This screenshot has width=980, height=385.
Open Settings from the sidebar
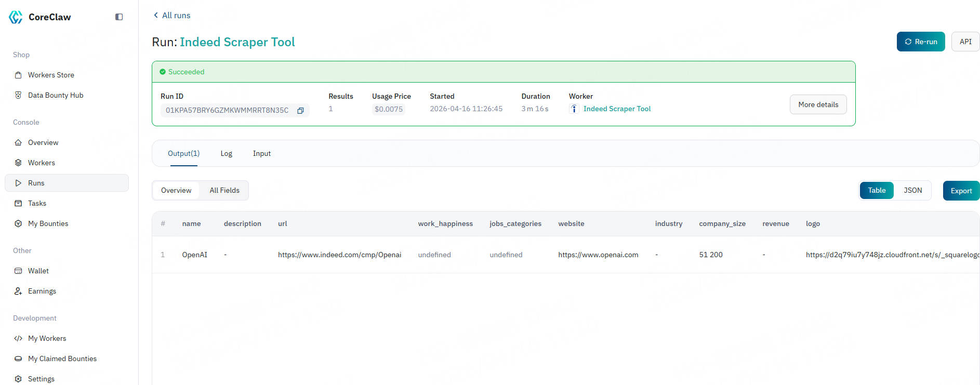pos(41,379)
